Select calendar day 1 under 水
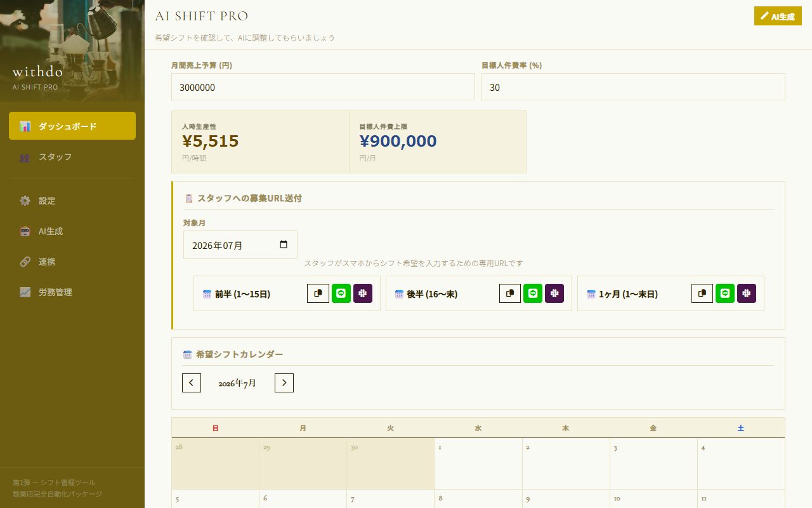This screenshot has width=812, height=508. [x=478, y=464]
